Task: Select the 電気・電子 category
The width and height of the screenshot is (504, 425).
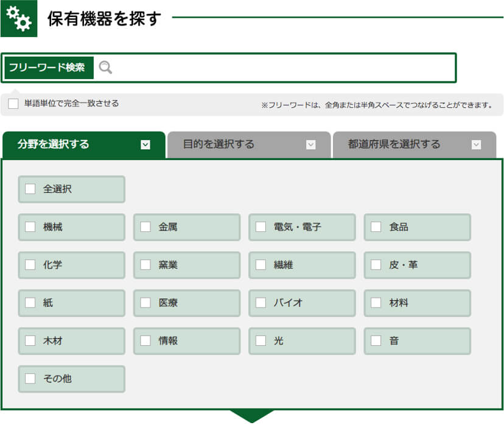Action: pos(260,227)
